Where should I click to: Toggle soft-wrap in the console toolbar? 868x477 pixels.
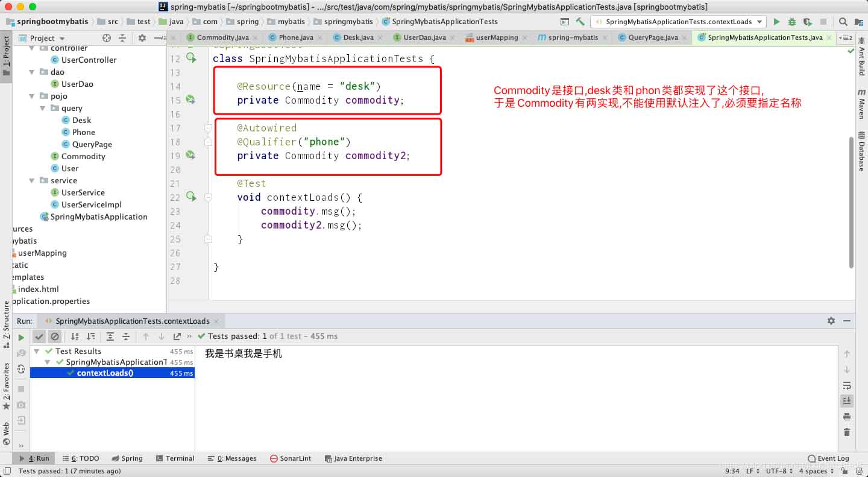point(847,385)
